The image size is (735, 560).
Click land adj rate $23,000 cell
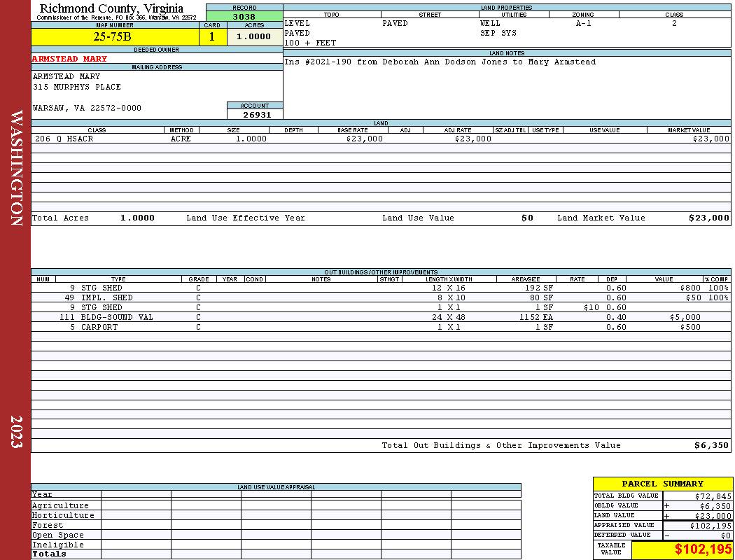pyautogui.click(x=473, y=139)
